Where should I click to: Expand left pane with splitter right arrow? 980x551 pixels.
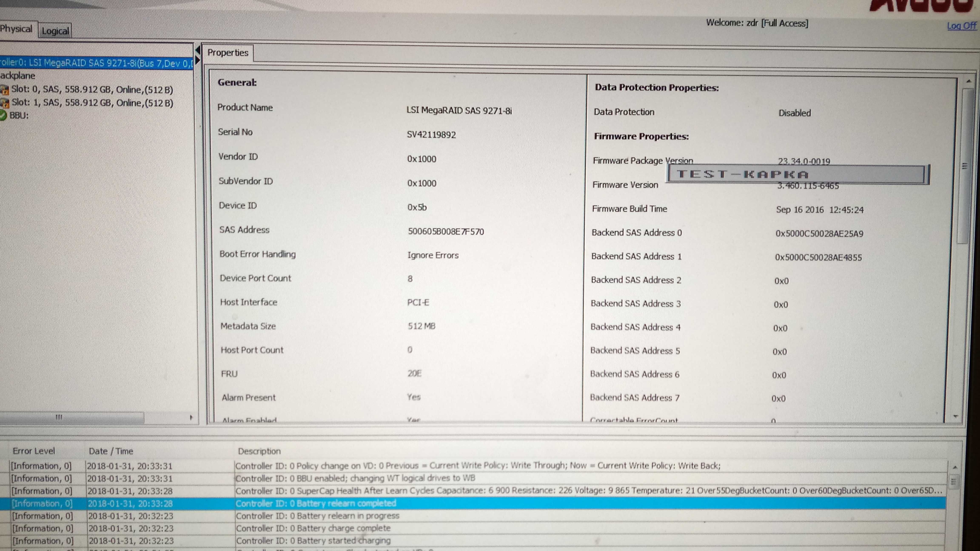tap(197, 60)
